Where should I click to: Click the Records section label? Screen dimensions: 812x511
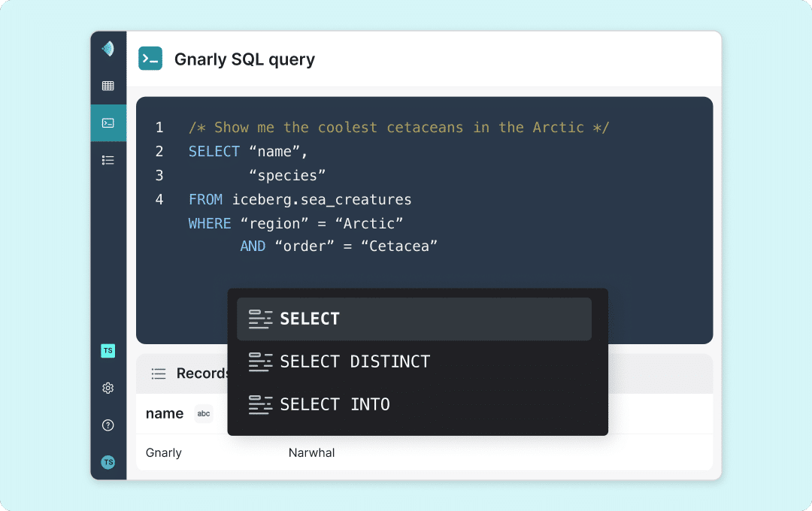click(x=202, y=373)
